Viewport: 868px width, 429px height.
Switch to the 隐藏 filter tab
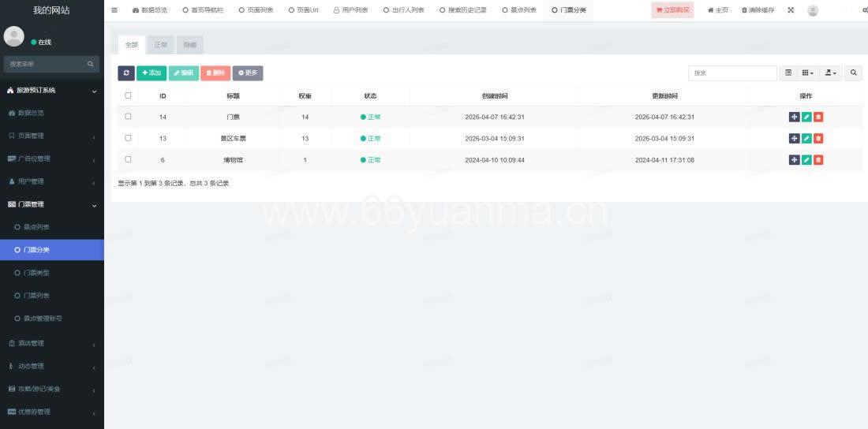190,45
